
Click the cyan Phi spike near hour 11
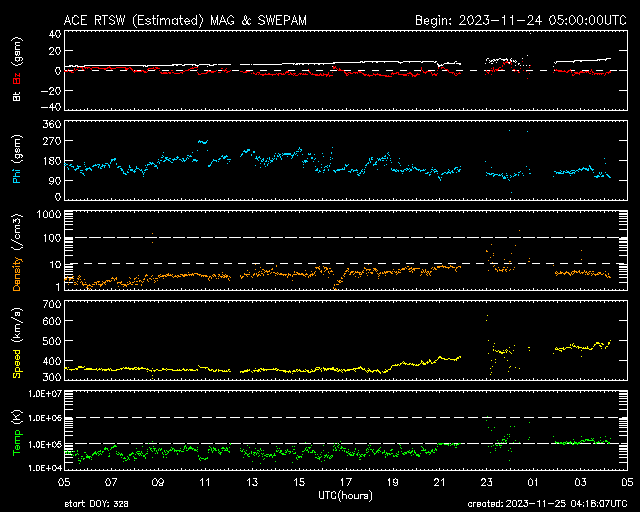point(203,142)
